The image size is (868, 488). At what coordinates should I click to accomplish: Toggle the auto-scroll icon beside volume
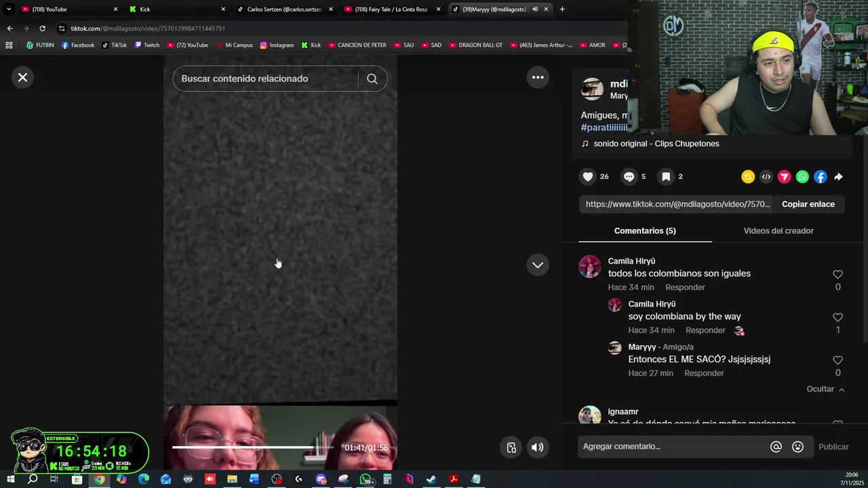click(x=511, y=447)
